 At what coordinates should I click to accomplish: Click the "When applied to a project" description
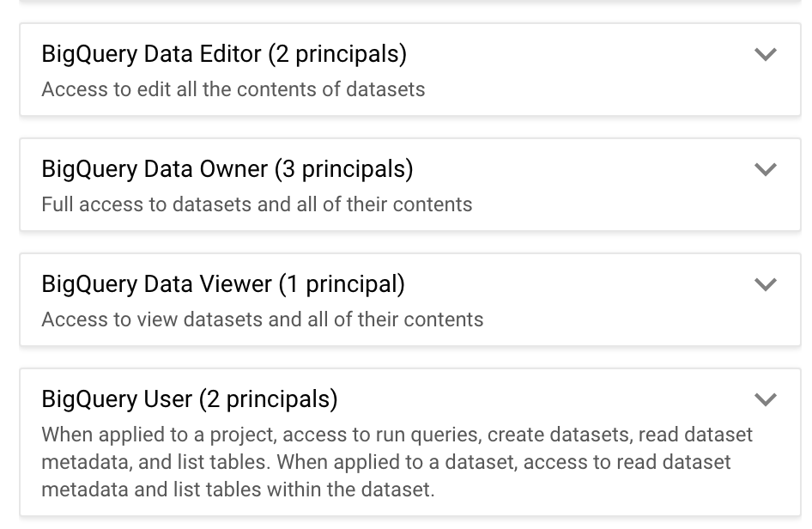pos(397,435)
